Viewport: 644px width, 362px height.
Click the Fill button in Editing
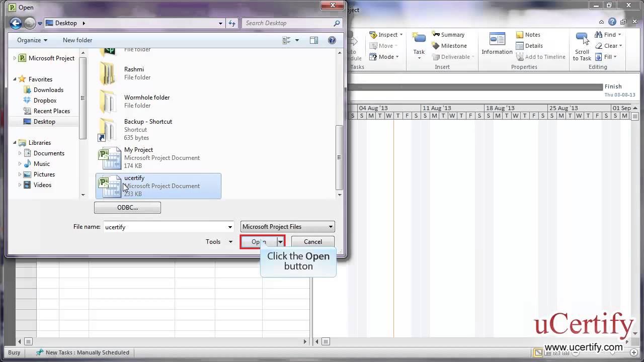606,57
